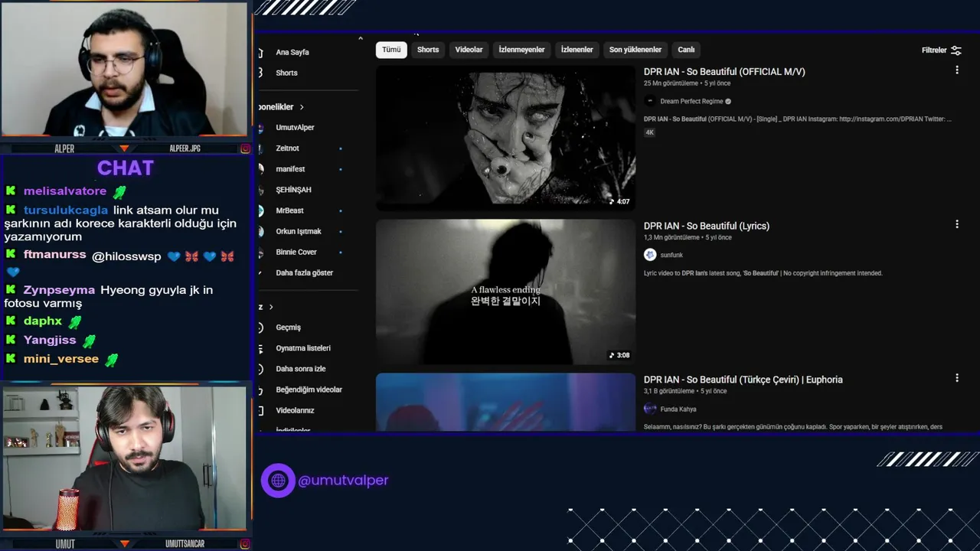Viewport: 980px width, 551px height.
Task: Click the 25 Mn görüntüleme view count
Action: tap(671, 83)
